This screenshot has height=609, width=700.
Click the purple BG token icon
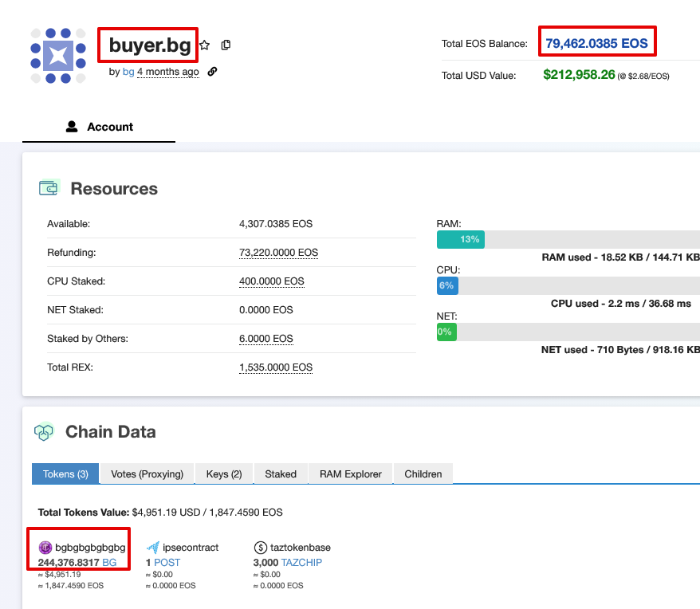point(45,547)
